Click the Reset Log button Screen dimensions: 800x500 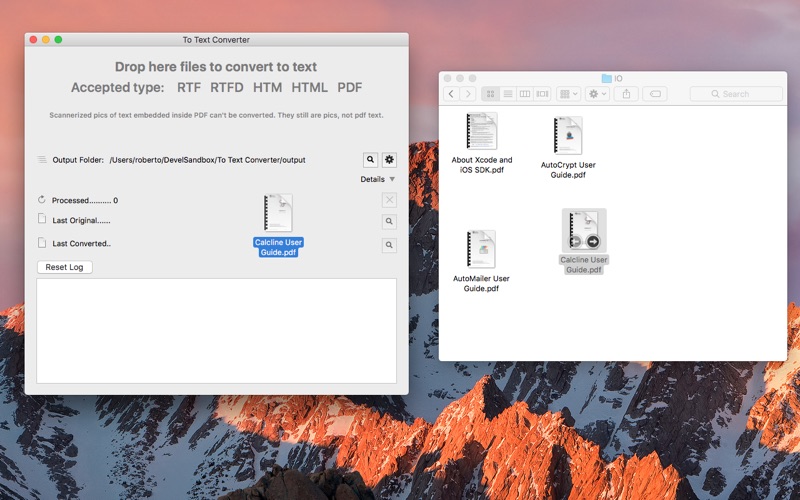point(64,267)
